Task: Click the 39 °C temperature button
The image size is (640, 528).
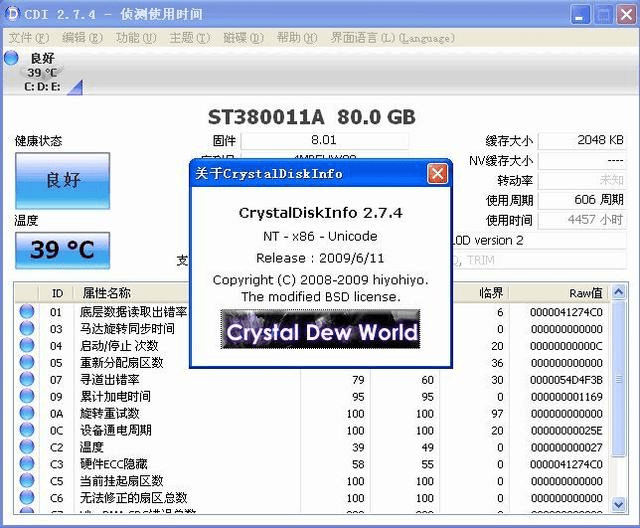Action: pos(62,250)
